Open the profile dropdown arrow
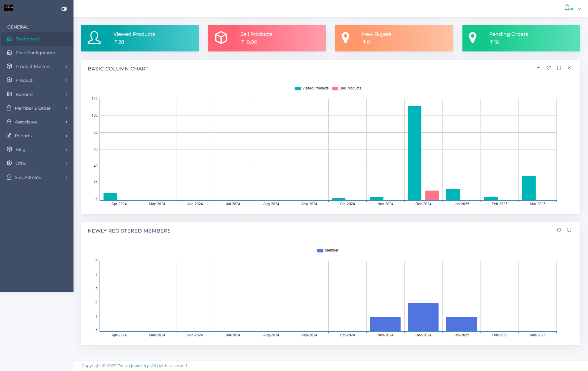This screenshot has height=371, width=588. point(579,9)
